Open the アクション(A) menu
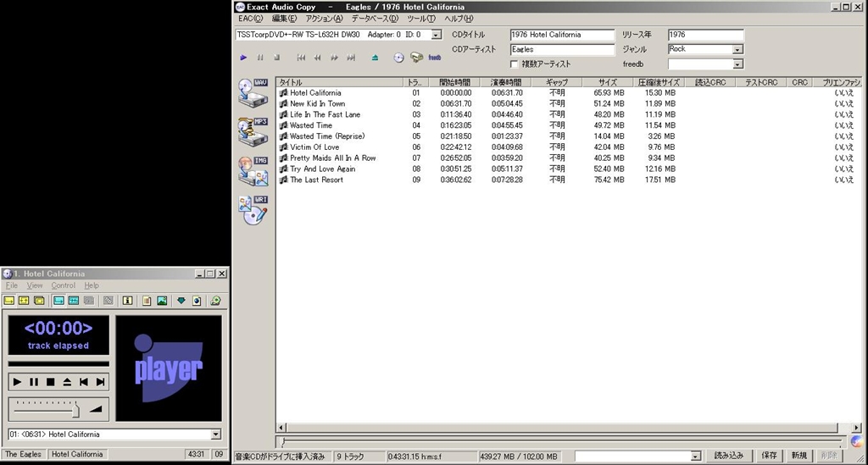868x465 pixels. [324, 19]
